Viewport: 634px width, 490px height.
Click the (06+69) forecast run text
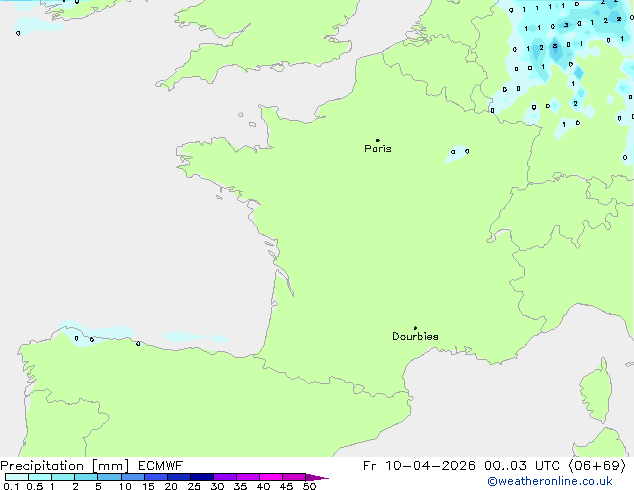click(597, 466)
